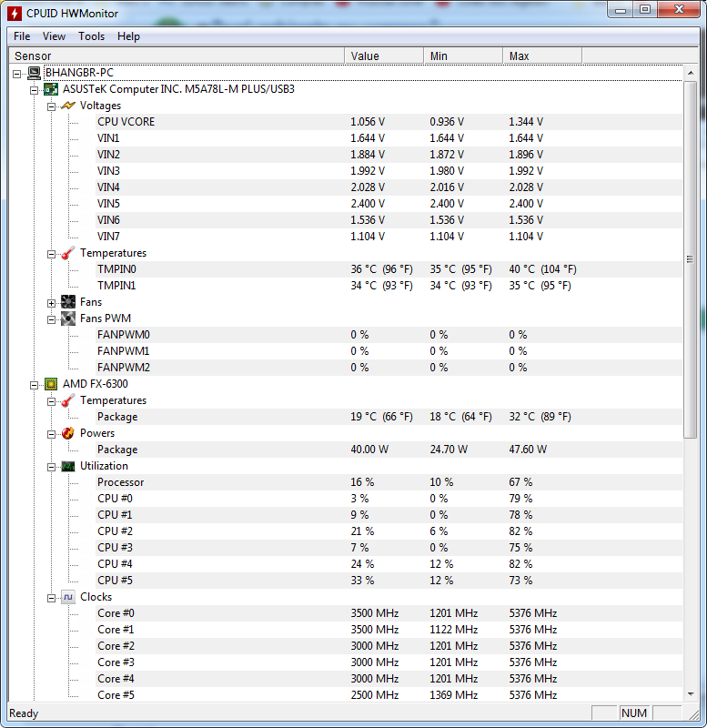Close the HWMonitor window

(679, 10)
